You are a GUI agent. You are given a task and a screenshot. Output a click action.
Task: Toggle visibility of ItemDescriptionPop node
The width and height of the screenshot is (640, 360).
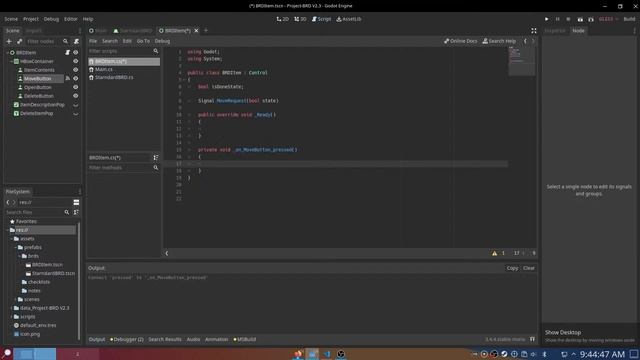coord(76,105)
